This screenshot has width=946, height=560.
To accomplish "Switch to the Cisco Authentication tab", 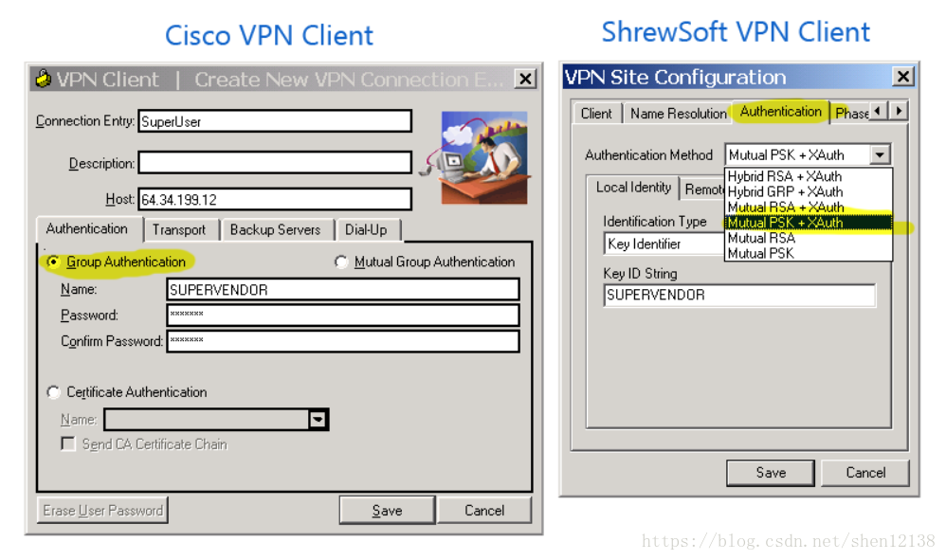I will [x=87, y=229].
